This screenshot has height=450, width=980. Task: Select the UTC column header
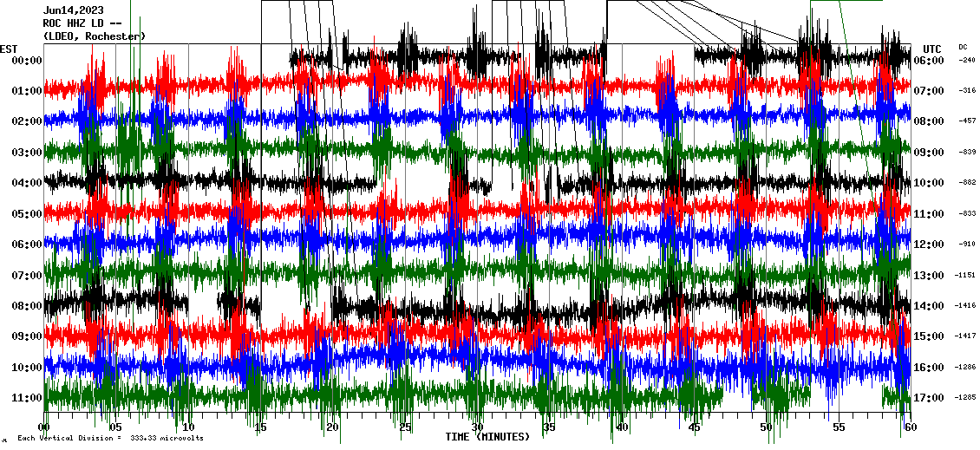(x=932, y=49)
